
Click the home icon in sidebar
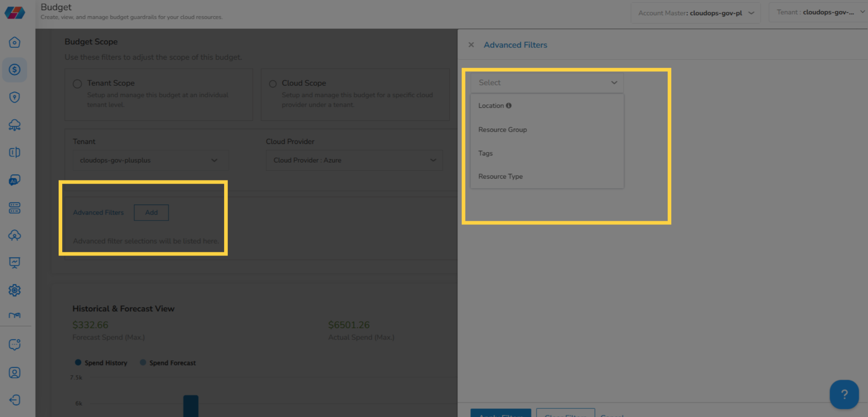(x=14, y=42)
